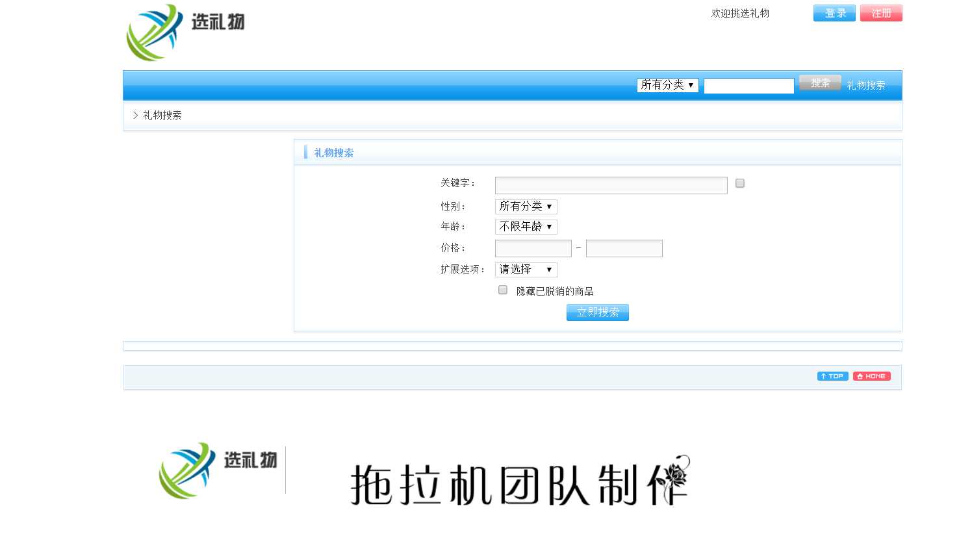Open the 礼物搜索 link in the blue bar
The width and height of the screenshot is (959, 560).
865,85
